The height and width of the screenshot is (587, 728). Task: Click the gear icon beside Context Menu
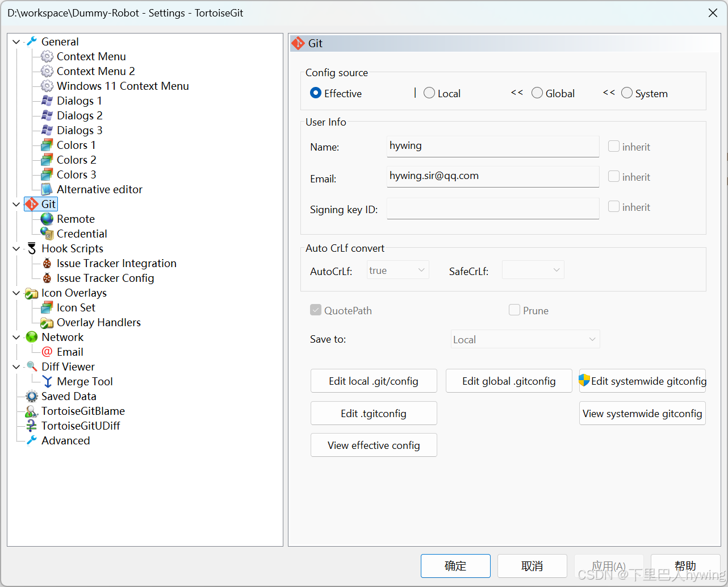pyautogui.click(x=47, y=56)
